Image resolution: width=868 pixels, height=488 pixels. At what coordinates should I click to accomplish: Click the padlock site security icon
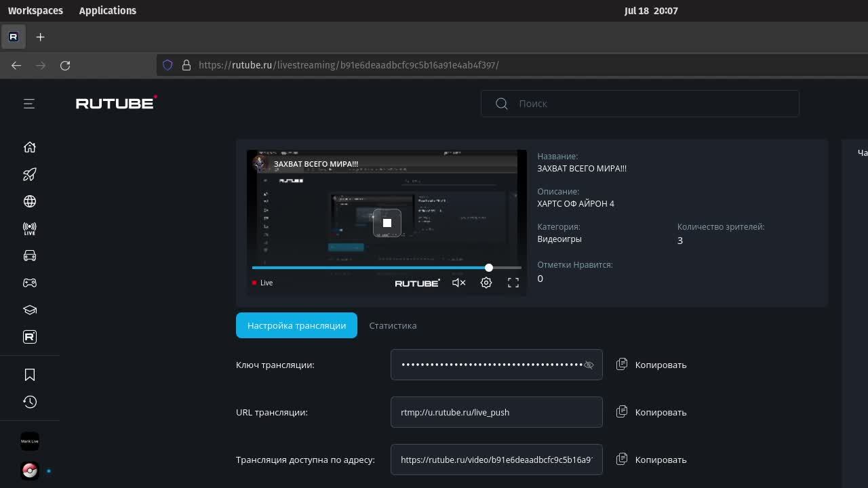coord(186,65)
